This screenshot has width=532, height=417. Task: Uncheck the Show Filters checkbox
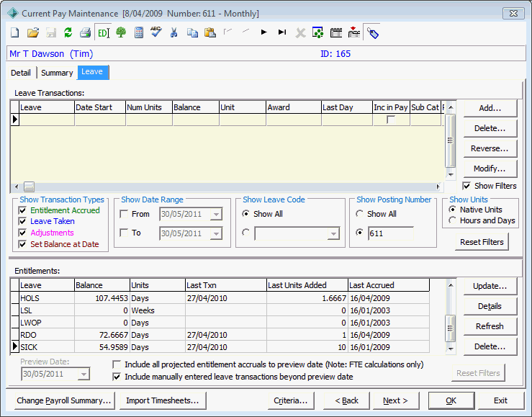[x=467, y=186]
